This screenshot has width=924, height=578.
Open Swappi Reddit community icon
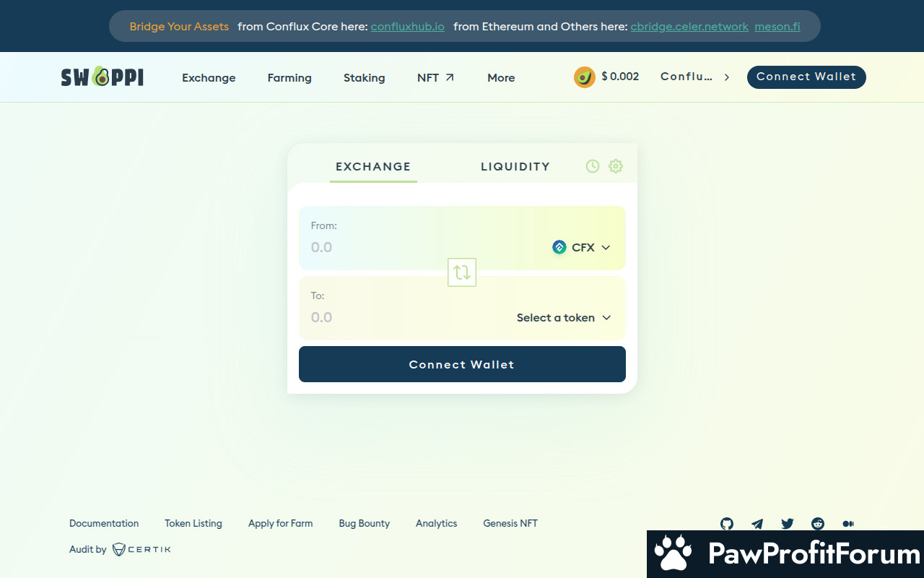click(818, 524)
